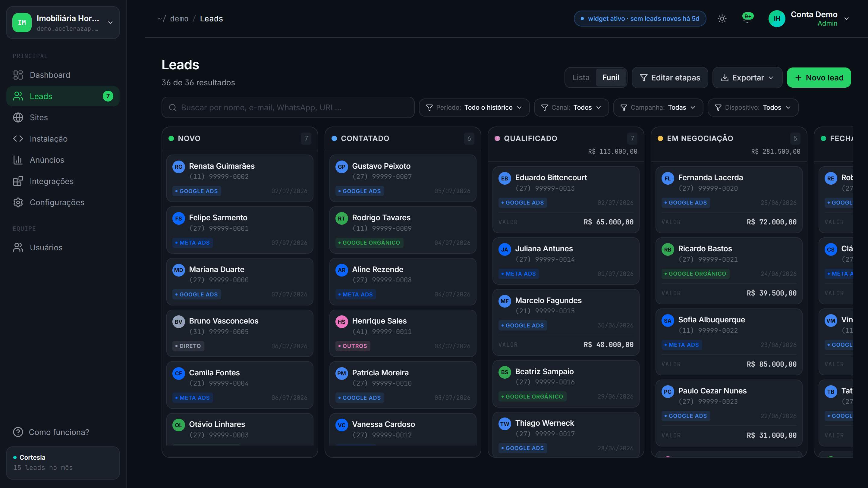This screenshot has height=488, width=868.
Task: Open Dashboard in sidebar
Action: 63,75
